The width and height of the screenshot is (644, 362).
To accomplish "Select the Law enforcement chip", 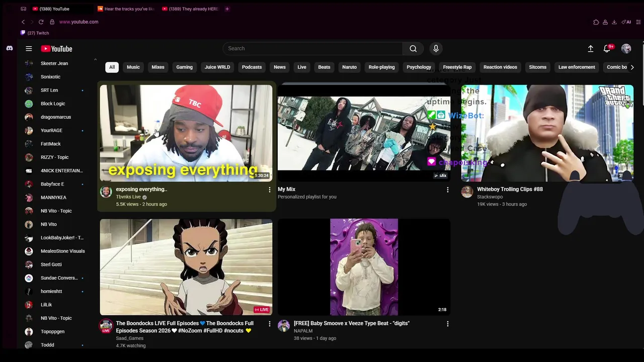I will click(x=577, y=67).
